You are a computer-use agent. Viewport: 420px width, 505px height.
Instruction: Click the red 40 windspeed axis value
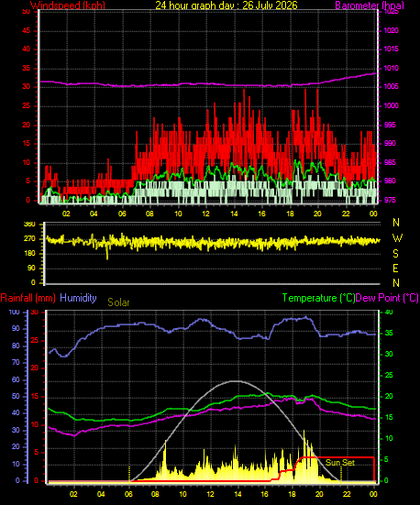pyautogui.click(x=26, y=49)
